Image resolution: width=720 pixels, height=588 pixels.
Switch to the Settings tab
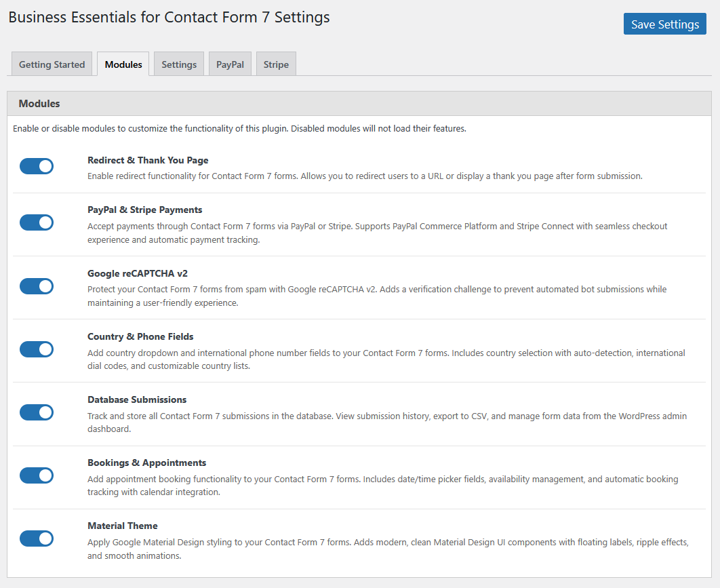tap(179, 64)
